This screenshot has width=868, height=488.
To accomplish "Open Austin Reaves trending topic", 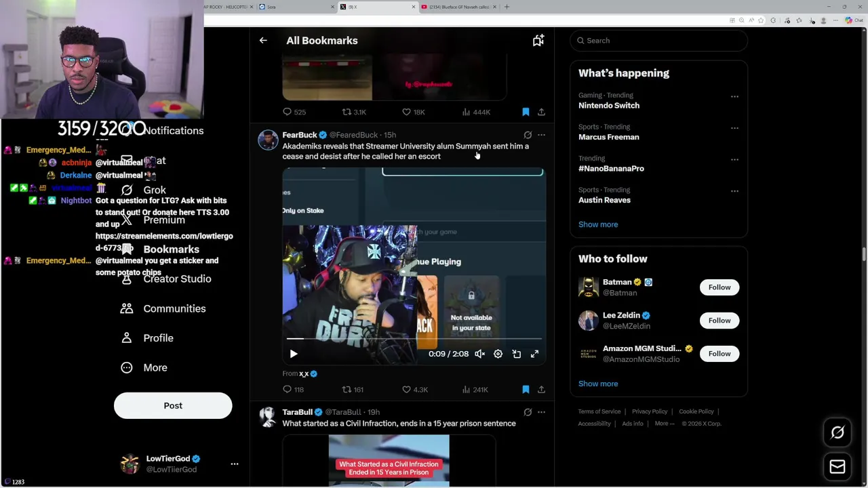I will (604, 200).
